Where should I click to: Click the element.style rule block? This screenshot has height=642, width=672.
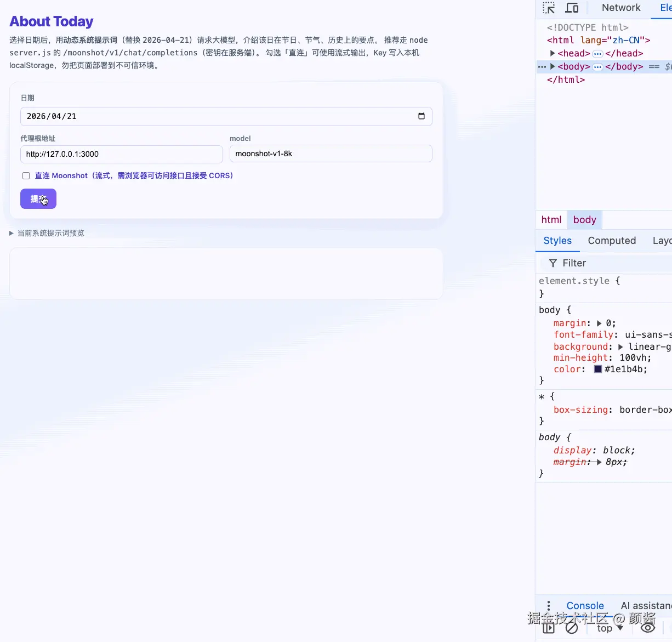pyautogui.click(x=603, y=287)
